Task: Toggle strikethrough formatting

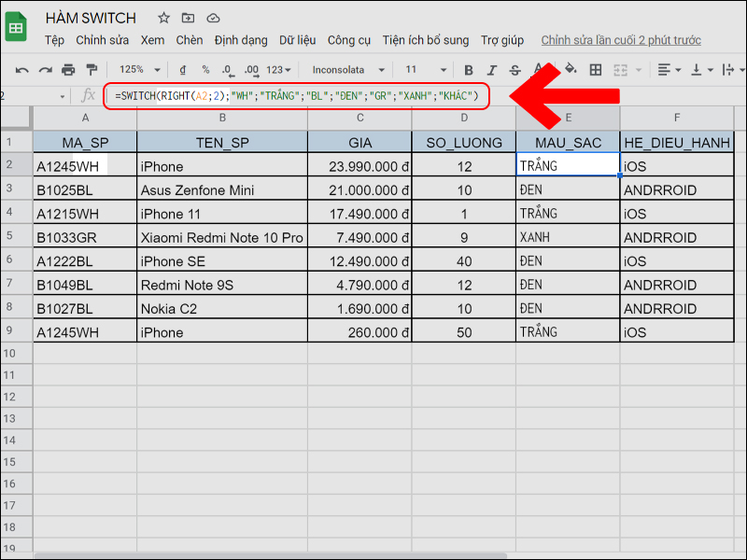Action: click(x=516, y=70)
